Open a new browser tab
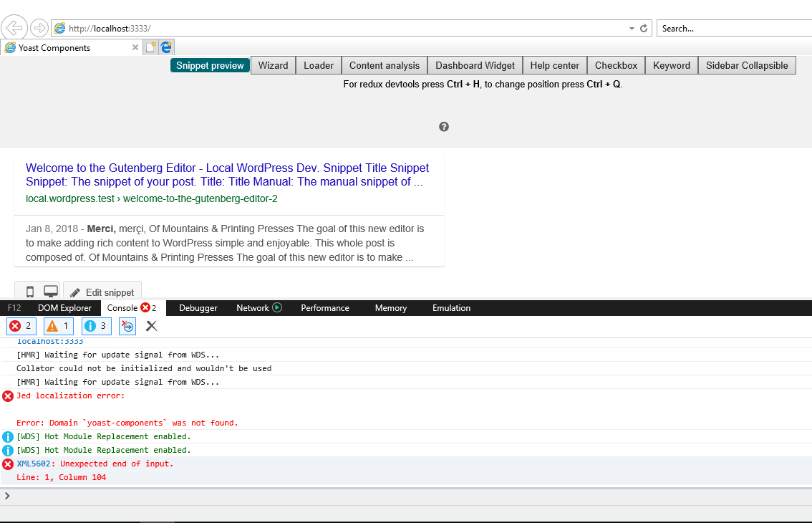Screen dimensions: 812x523 point(150,47)
